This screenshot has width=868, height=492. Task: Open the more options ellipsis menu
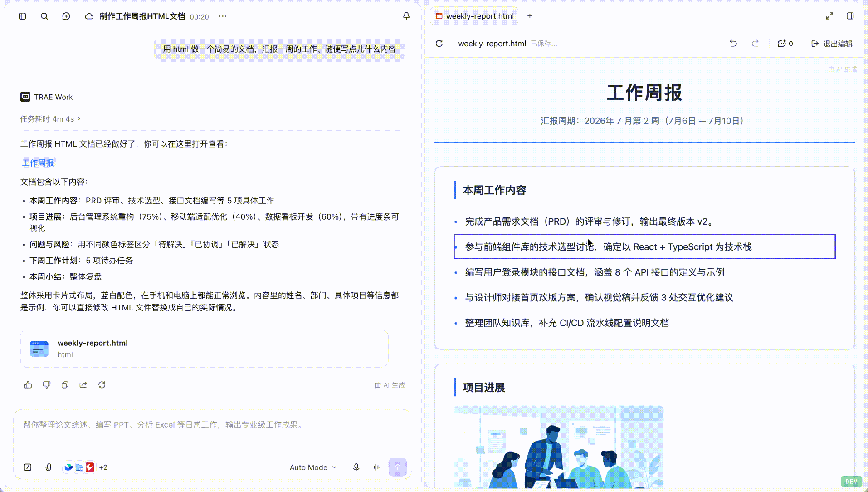(x=223, y=16)
